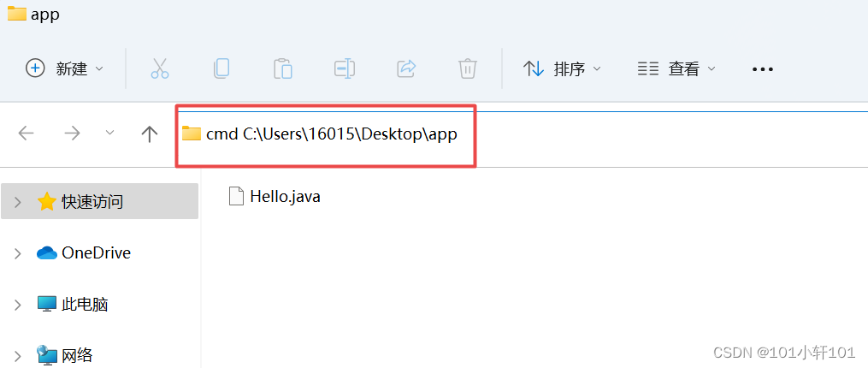Open the 新建 (New) dropdown button
The image size is (868, 368).
pyautogui.click(x=65, y=68)
